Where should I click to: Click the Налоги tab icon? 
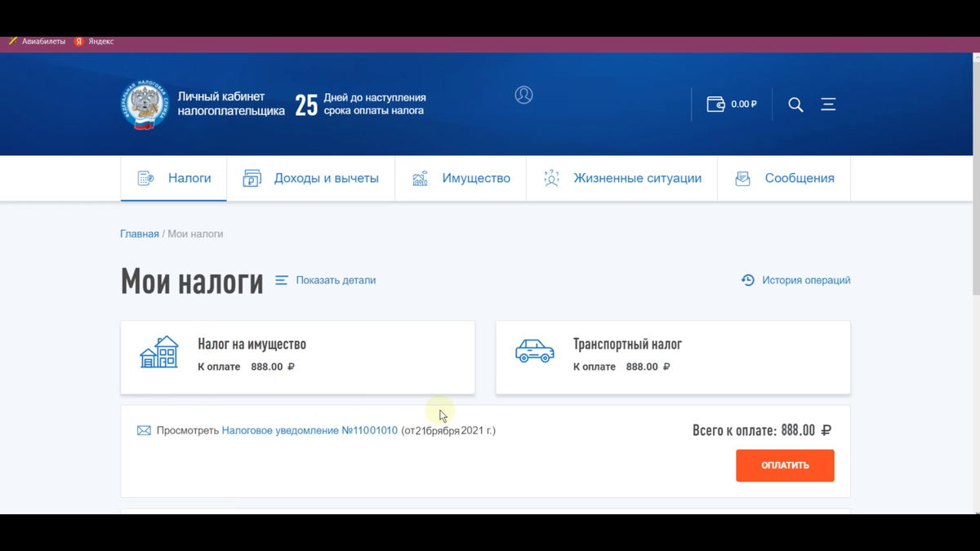click(146, 178)
